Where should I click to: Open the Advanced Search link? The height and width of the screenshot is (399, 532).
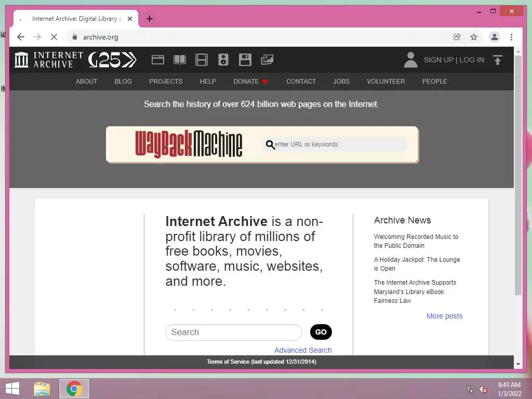click(x=303, y=350)
